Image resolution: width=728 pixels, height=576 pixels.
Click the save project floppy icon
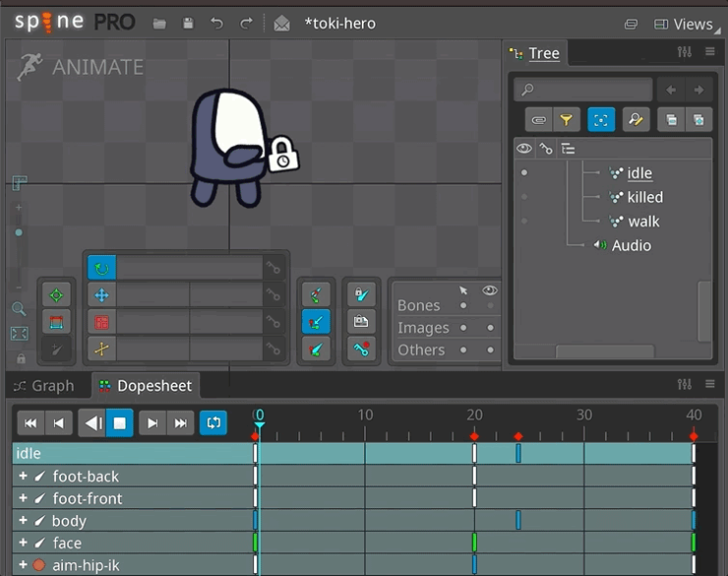coord(188,24)
